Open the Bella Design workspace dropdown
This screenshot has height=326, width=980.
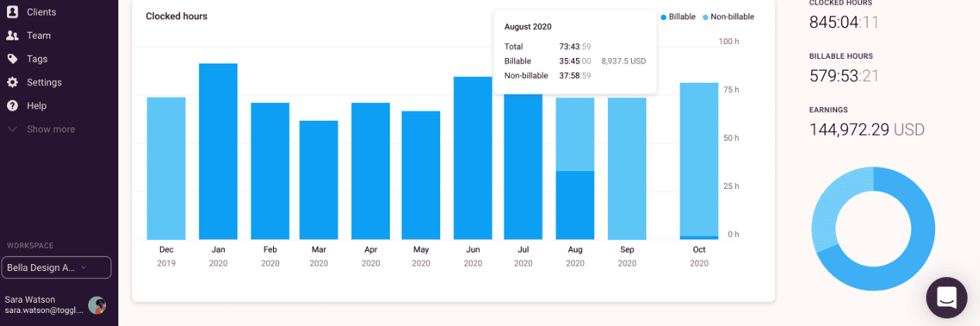coord(56,267)
